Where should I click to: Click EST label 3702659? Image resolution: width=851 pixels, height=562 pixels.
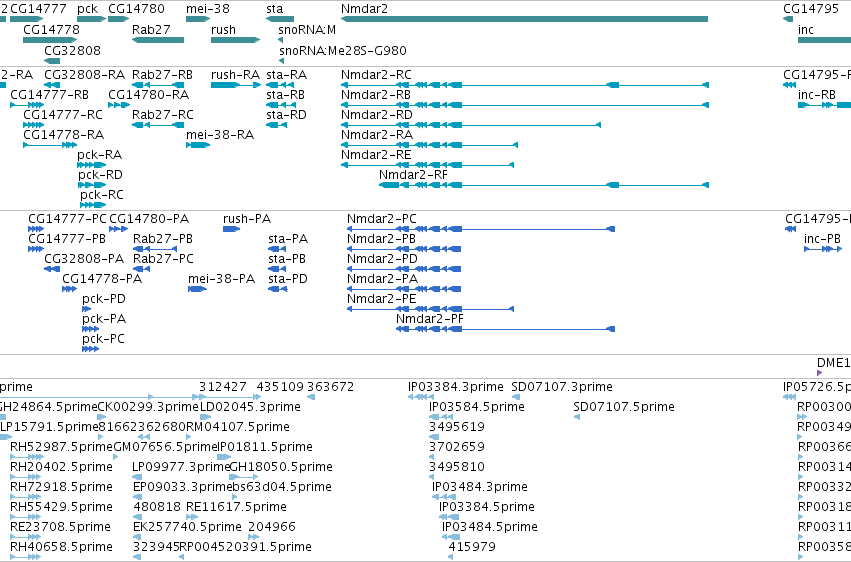point(456,446)
